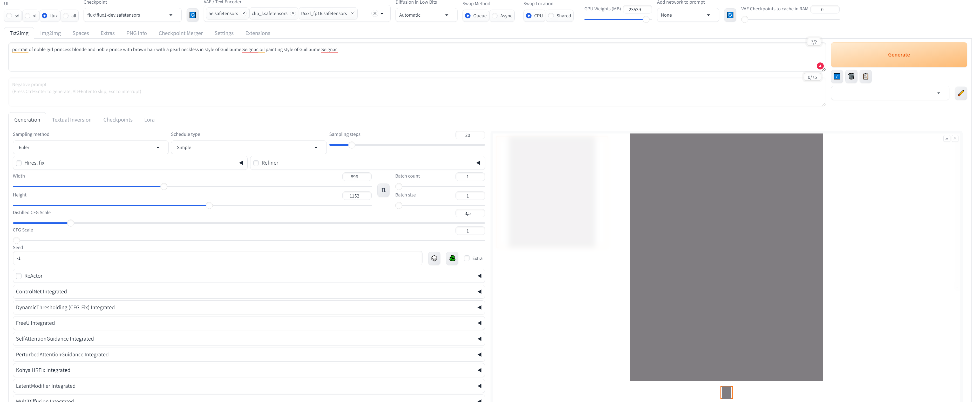Click the clipboard apply styles icon
Viewport: 980px width, 402px height.
(866, 77)
